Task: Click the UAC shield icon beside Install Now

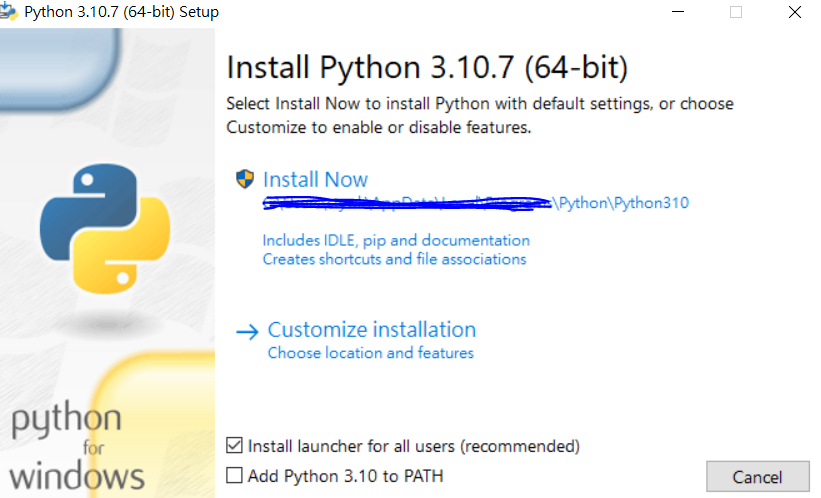Action: coord(245,179)
